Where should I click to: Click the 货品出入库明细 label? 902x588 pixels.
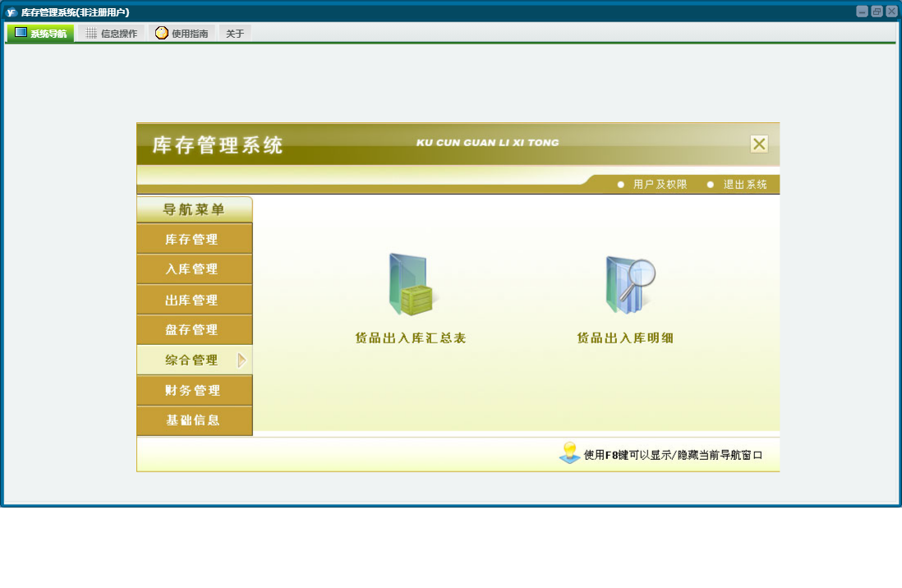point(625,338)
